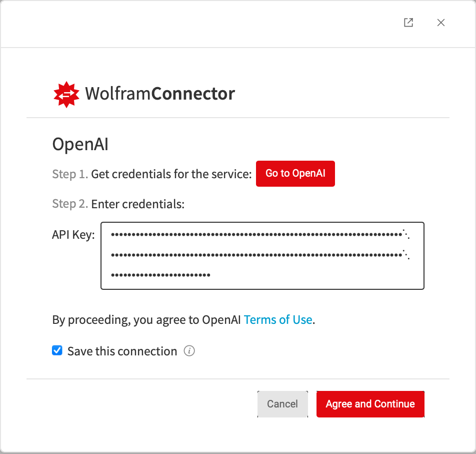
Task: Click the red Agree and Continue button
Action: (370, 404)
